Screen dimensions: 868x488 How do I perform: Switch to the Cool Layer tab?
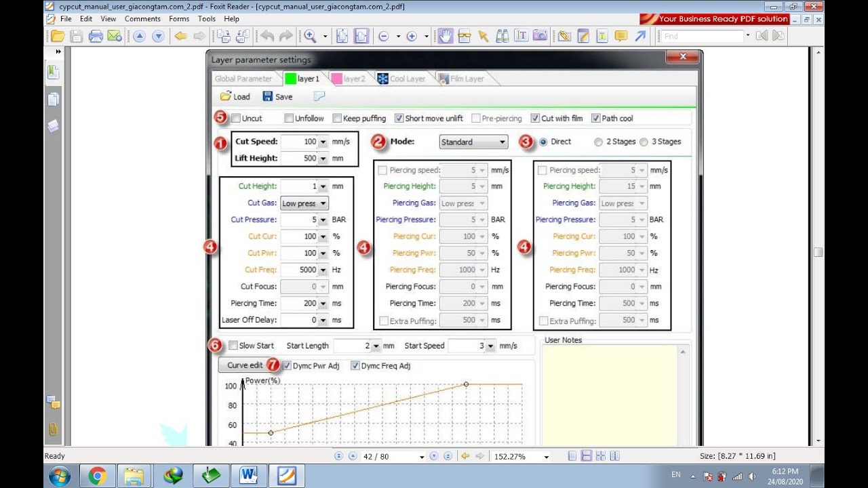[x=402, y=79]
